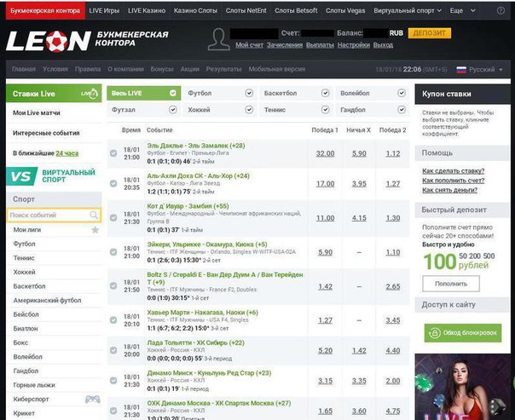
Task: Click the gamepad icon next to Киберспорт
Action: point(93,399)
